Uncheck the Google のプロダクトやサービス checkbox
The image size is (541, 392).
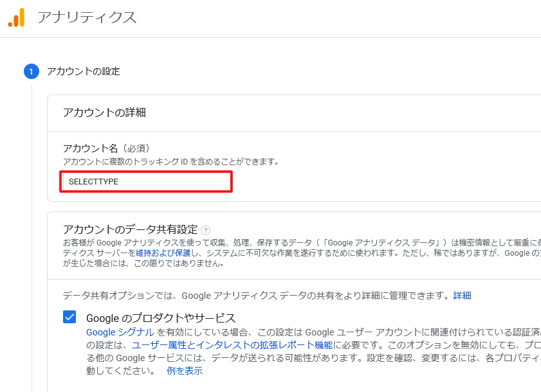[69, 317]
